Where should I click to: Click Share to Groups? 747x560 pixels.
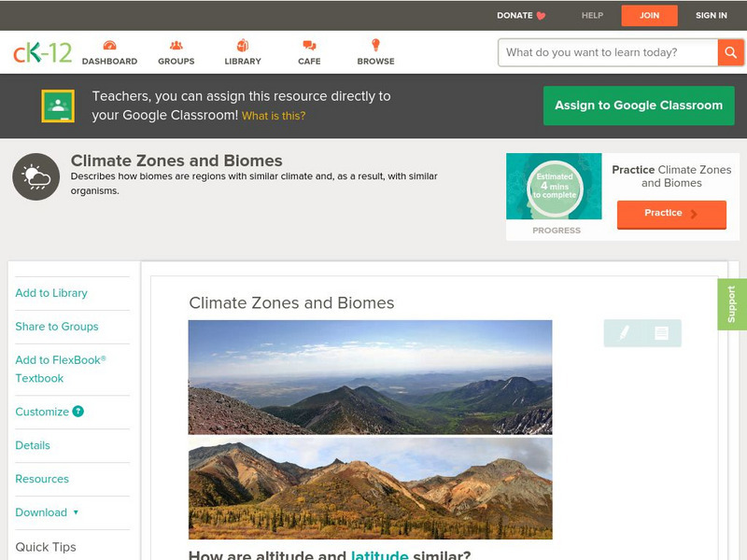click(x=57, y=327)
